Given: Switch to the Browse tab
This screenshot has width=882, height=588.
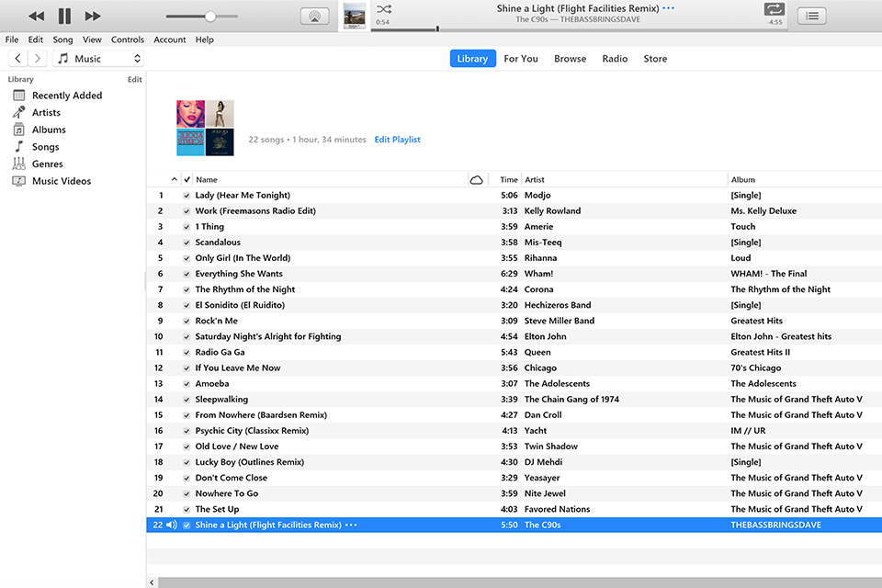Looking at the screenshot, I should (x=570, y=58).
